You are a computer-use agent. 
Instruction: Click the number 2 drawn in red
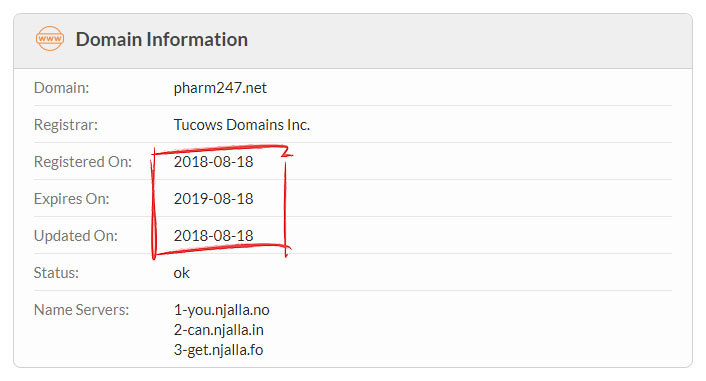[287, 151]
